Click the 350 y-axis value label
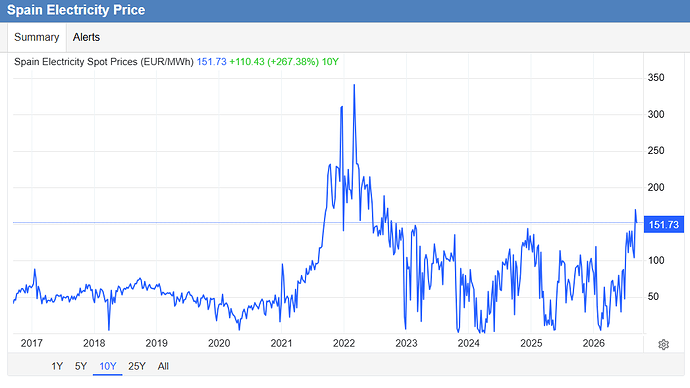The width and height of the screenshot is (690, 388). (656, 78)
